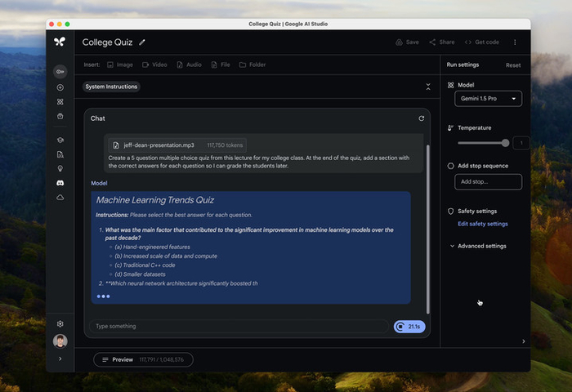Reset the run settings
572x392 pixels.
[x=513, y=65]
